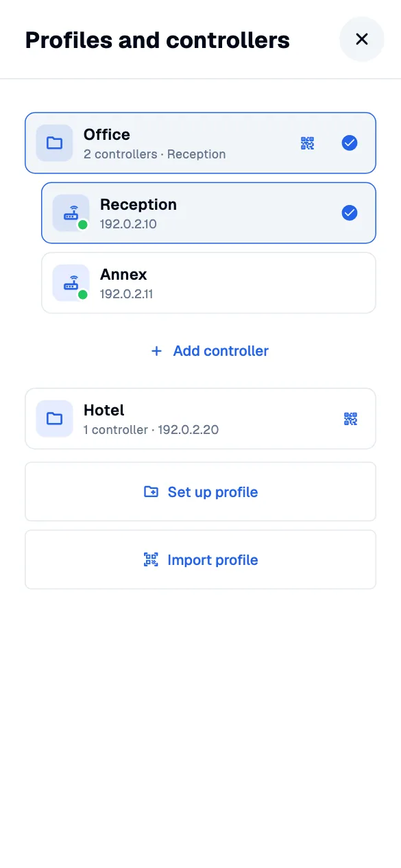Click the Hotel folder icon
401x868 pixels.
coord(54,419)
